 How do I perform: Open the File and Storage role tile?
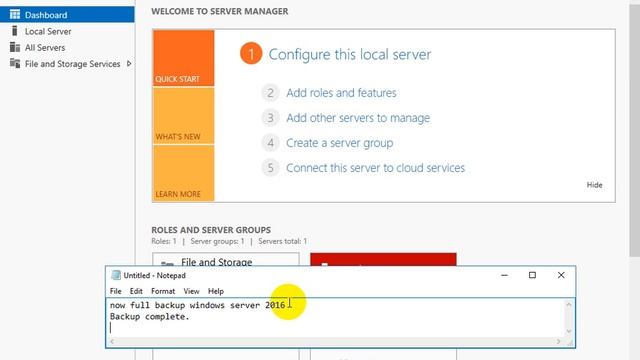tap(226, 260)
